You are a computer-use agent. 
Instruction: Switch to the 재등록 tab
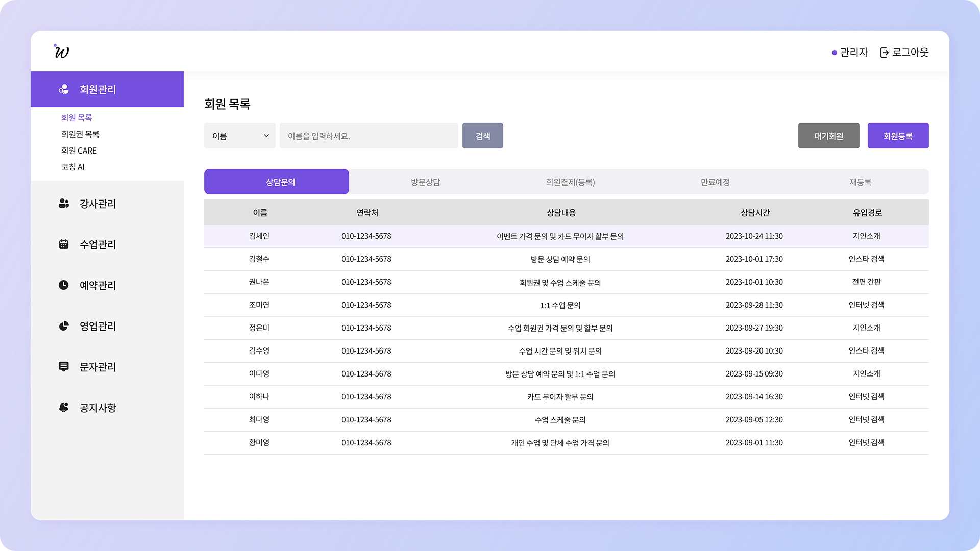[x=860, y=182]
